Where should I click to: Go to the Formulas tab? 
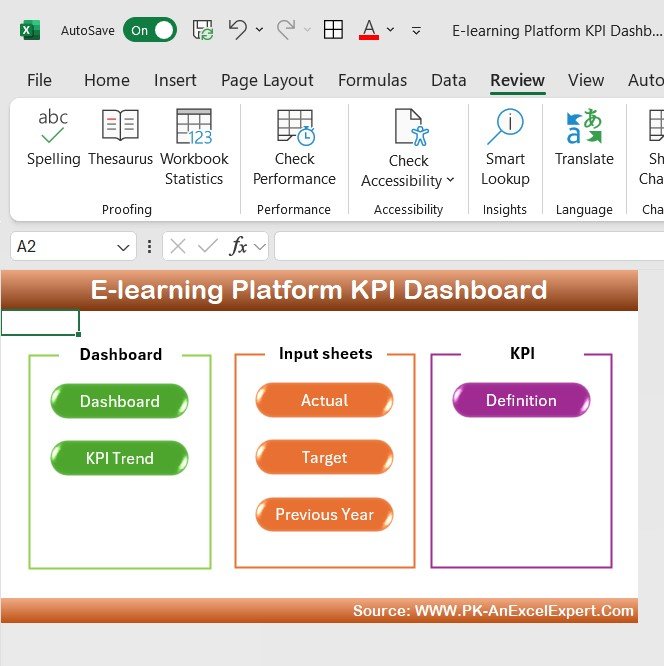pyautogui.click(x=373, y=80)
